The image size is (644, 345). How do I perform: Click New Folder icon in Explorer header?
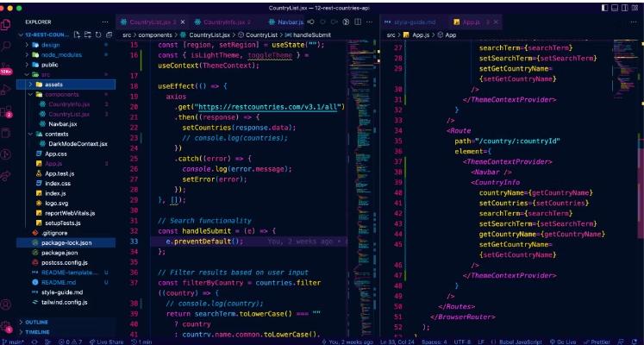[87, 34]
